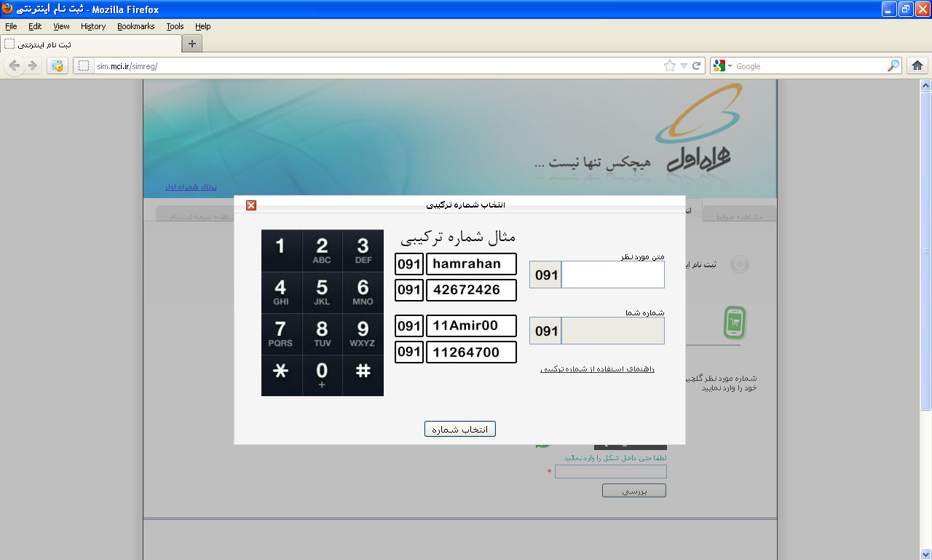
Task: Click the Google search box
Action: [x=808, y=66]
